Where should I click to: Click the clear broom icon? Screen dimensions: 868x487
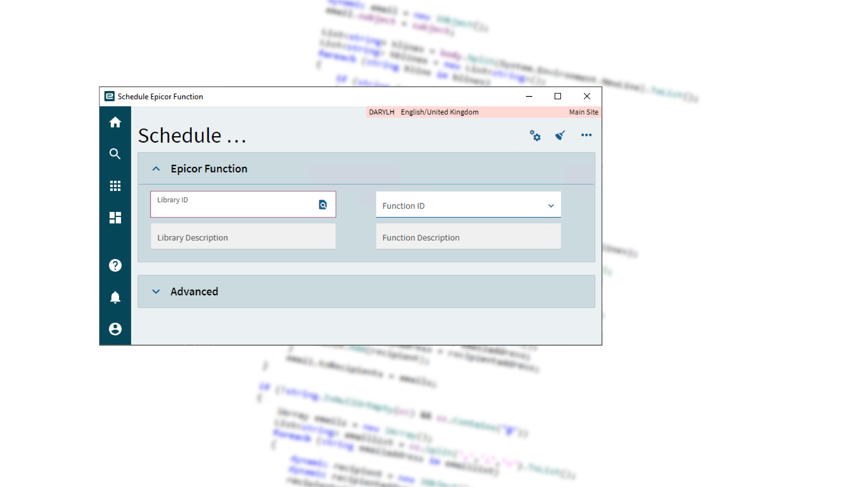pyautogui.click(x=560, y=135)
